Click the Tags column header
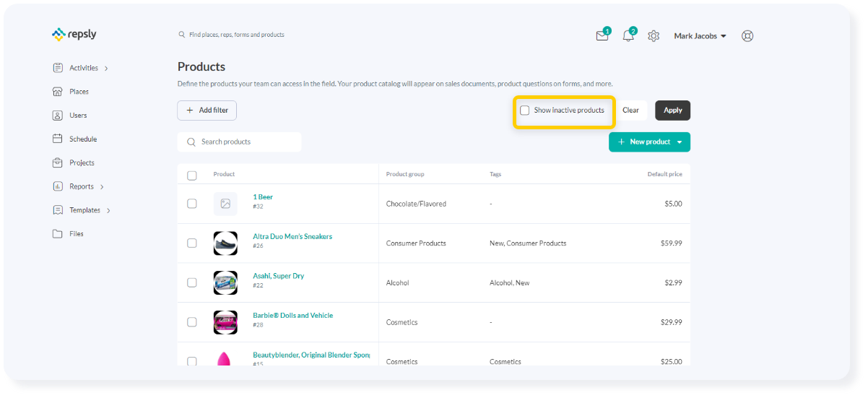The image size is (868, 398). (495, 174)
